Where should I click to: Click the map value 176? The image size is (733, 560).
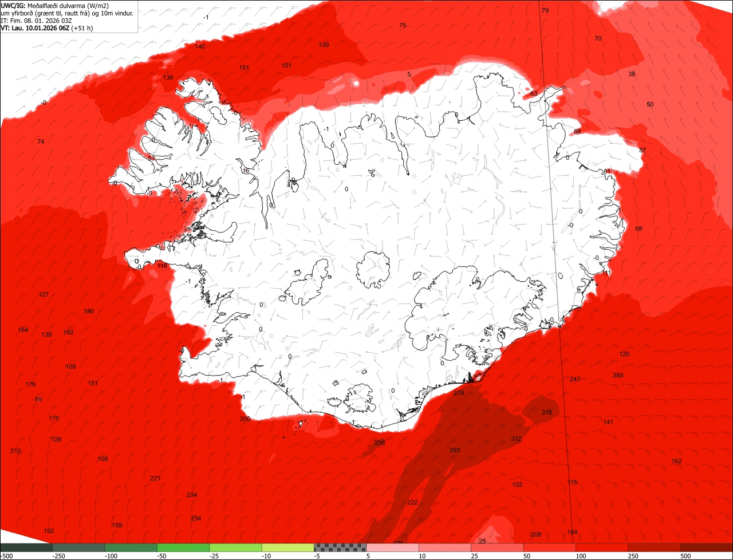point(30,385)
